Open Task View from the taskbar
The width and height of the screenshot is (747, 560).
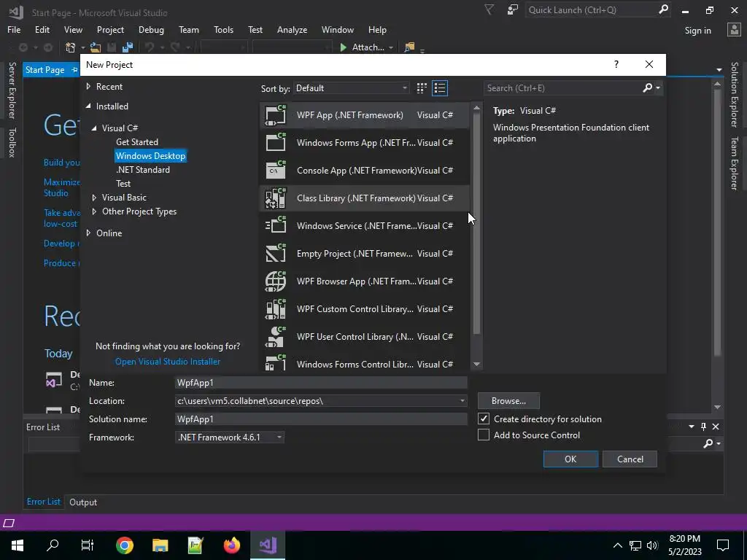click(88, 545)
